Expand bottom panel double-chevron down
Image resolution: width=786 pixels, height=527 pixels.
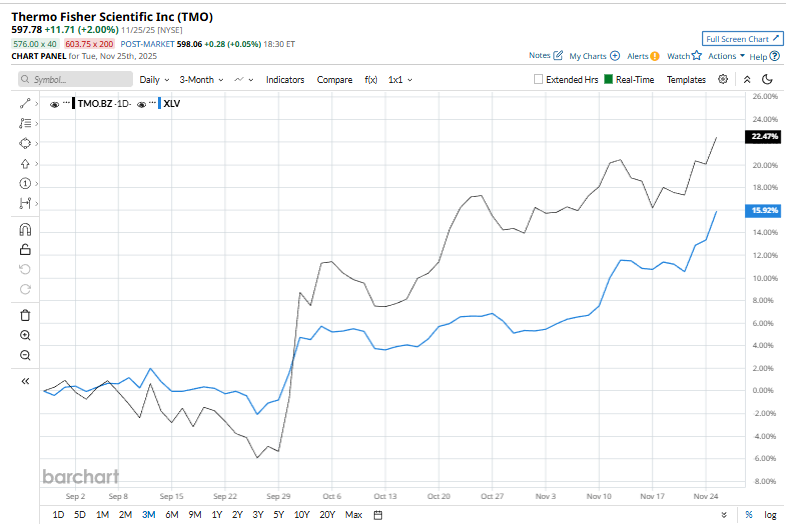click(724, 515)
